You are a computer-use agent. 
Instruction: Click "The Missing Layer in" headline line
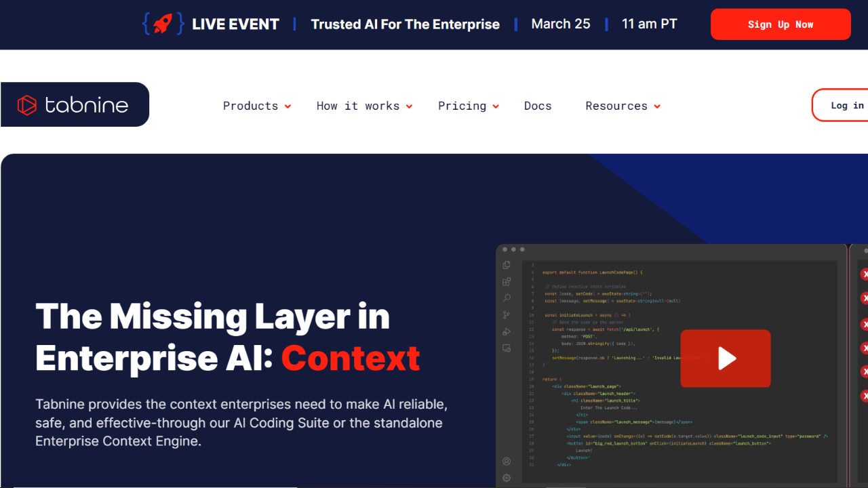(213, 317)
